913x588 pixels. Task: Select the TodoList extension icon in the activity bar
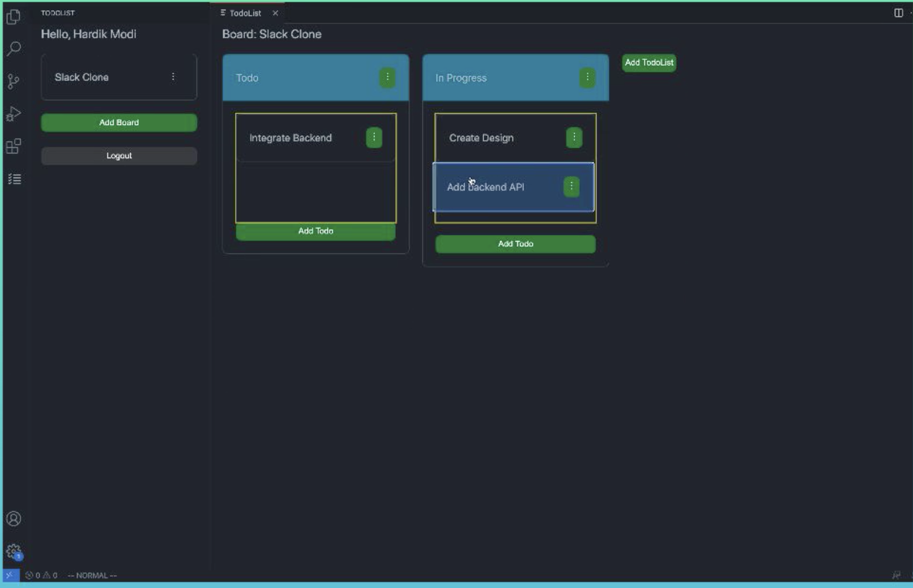[x=15, y=179]
